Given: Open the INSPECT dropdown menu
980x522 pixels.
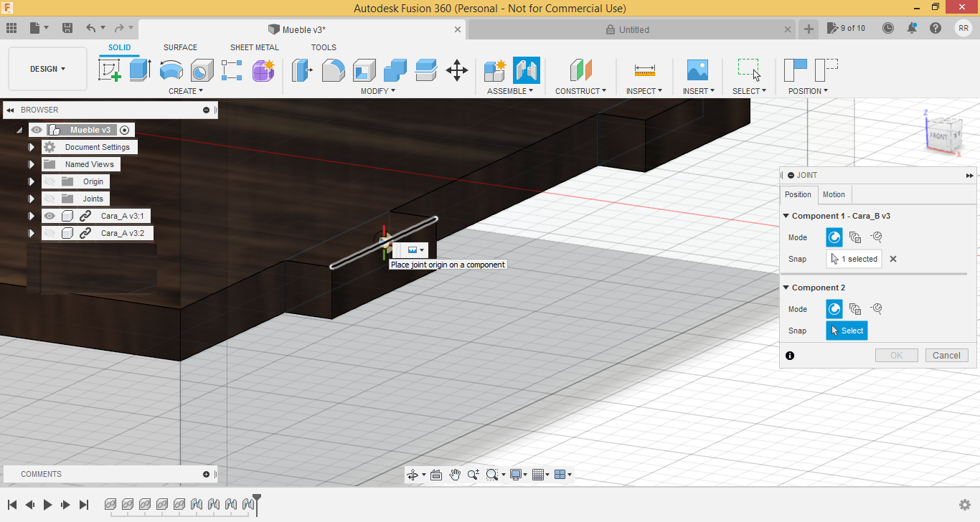Looking at the screenshot, I should 644,91.
